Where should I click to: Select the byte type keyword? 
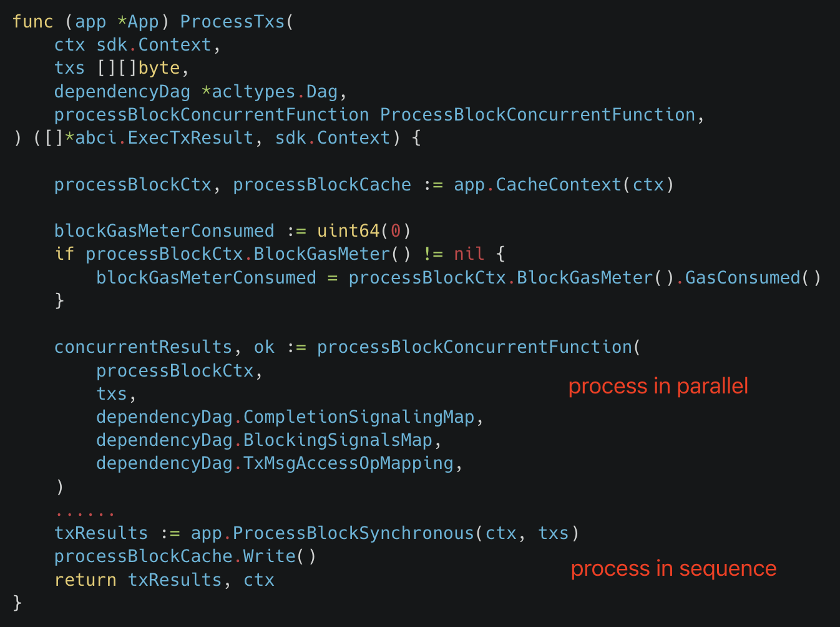pyautogui.click(x=159, y=68)
